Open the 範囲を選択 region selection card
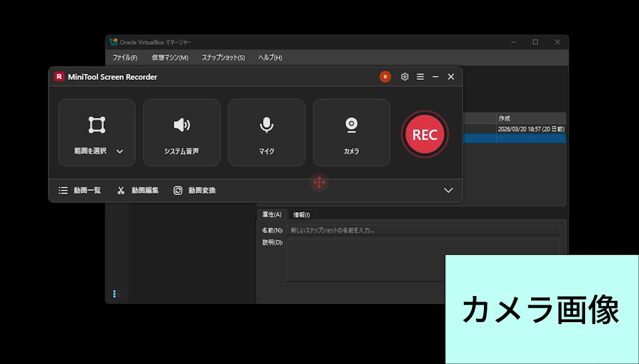Screen dimensions: 639x364 [97, 132]
